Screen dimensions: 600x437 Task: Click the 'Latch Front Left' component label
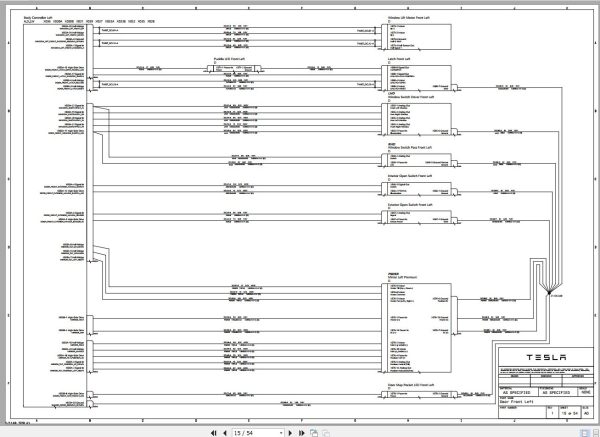[399, 59]
